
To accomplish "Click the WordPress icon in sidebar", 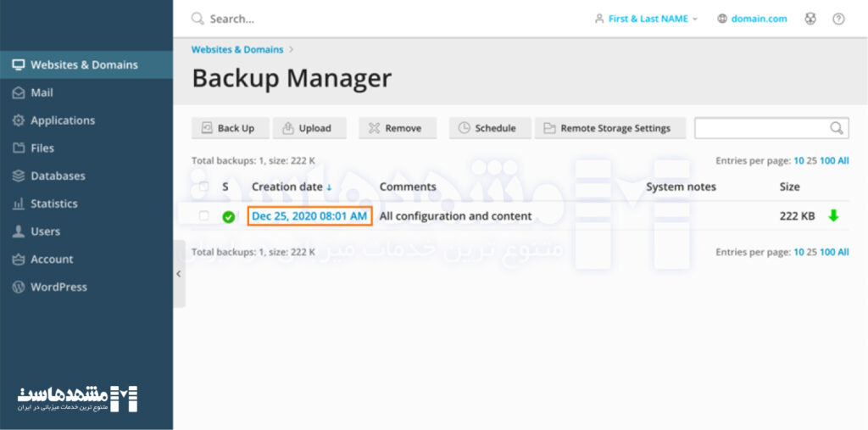I will 18,287.
